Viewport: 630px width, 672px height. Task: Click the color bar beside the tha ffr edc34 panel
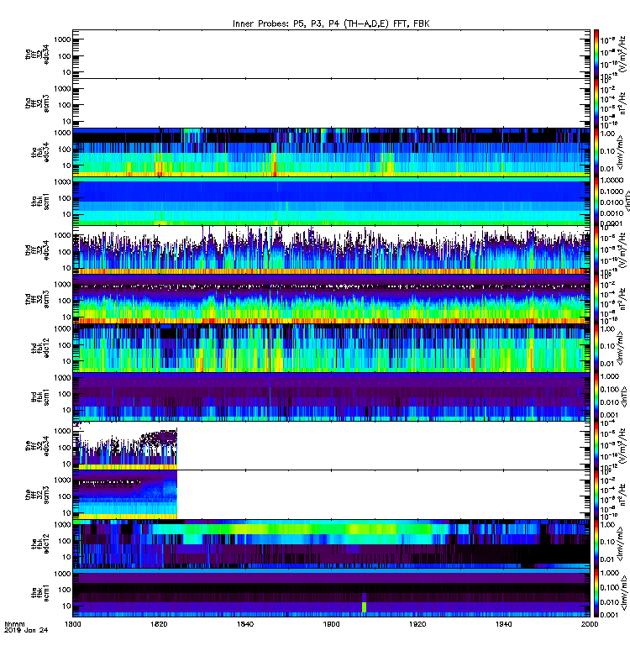pos(596,54)
